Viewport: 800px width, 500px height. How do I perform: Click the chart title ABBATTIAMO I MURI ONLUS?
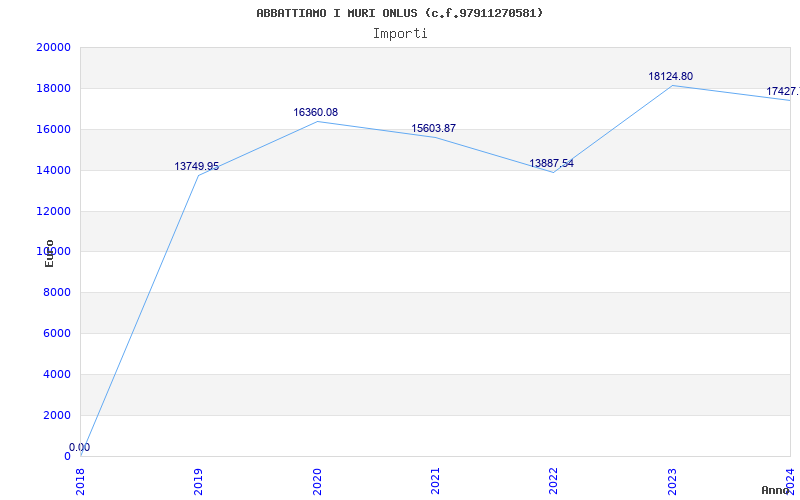pyautogui.click(x=399, y=13)
